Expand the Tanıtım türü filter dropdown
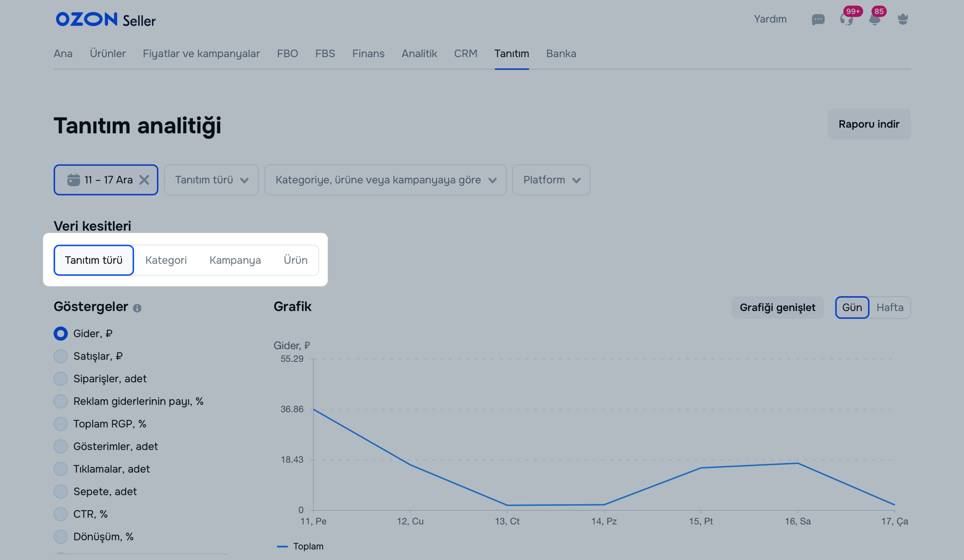Viewport: 964px width, 560px height. coord(211,180)
